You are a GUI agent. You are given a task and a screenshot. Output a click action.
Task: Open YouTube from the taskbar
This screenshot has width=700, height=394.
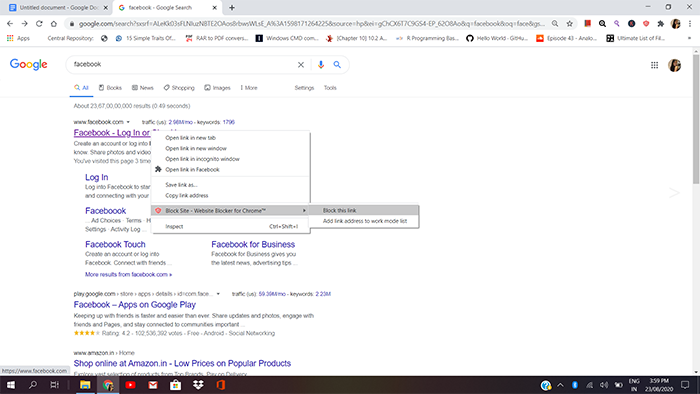point(130,385)
